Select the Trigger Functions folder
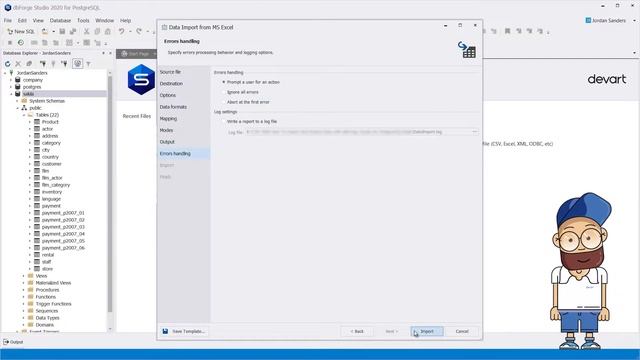This screenshot has height=360, width=640. tap(53, 304)
